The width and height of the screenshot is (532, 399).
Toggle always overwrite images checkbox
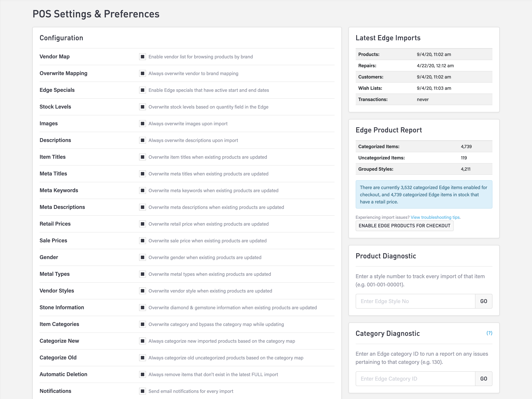point(142,124)
